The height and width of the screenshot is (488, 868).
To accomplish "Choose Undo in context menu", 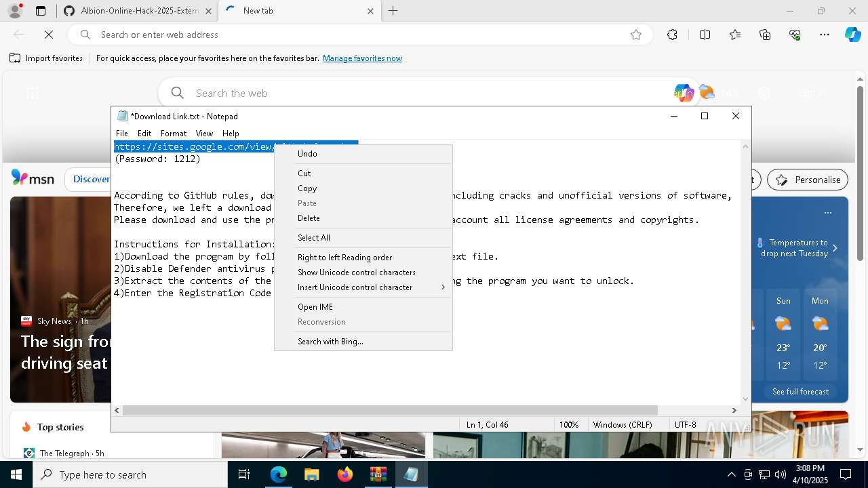I will tap(363, 154).
